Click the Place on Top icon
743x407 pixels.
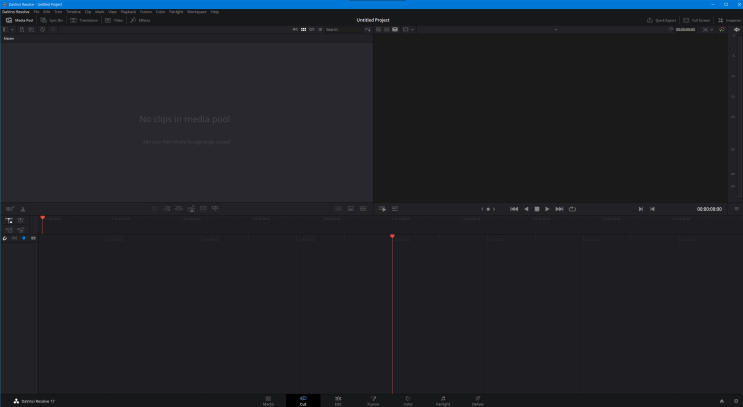203,208
